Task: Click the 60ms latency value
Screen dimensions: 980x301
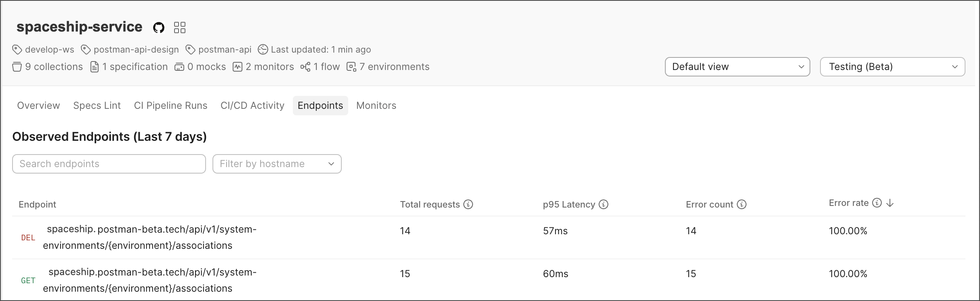Action: 555,274
